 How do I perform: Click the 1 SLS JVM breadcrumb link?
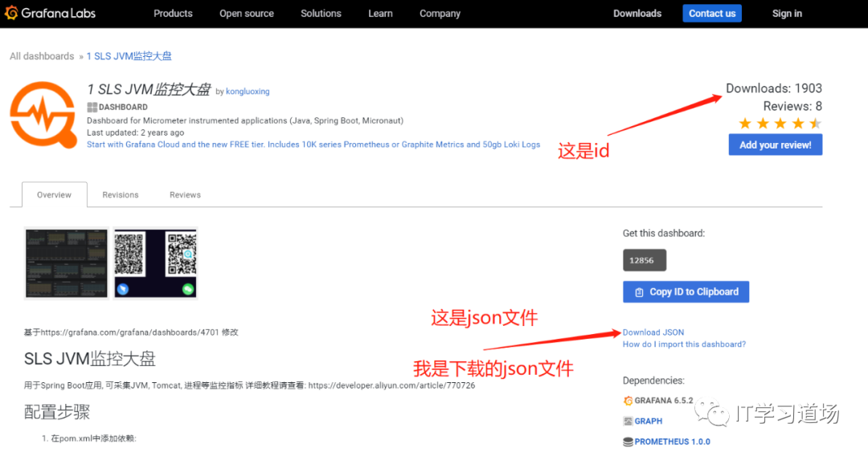(129, 56)
